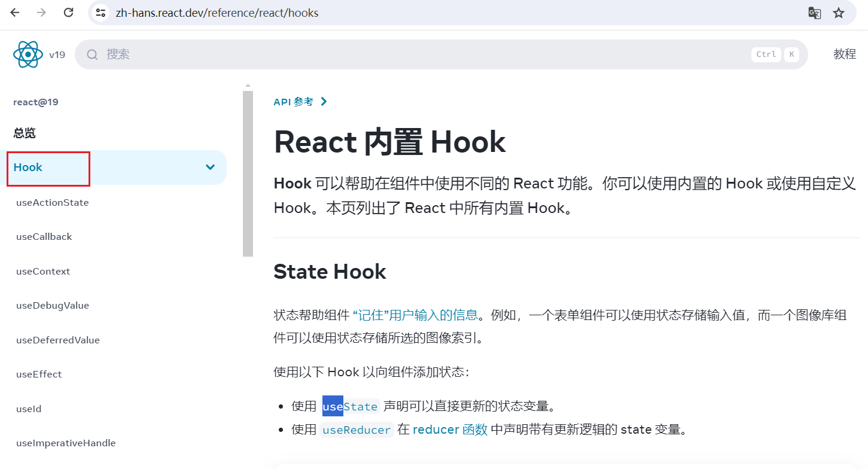This screenshot has height=469, width=868.
Task: Click the search magnifier icon
Action: (92, 54)
